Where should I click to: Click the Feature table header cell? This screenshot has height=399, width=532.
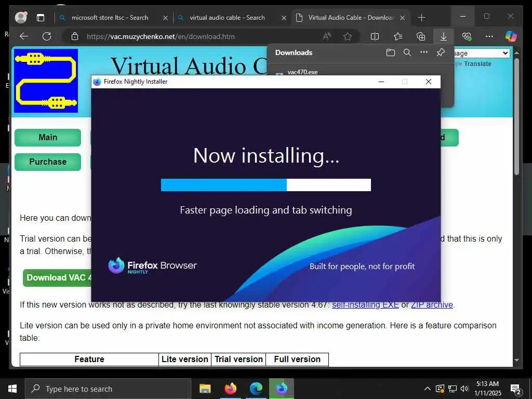click(x=89, y=360)
